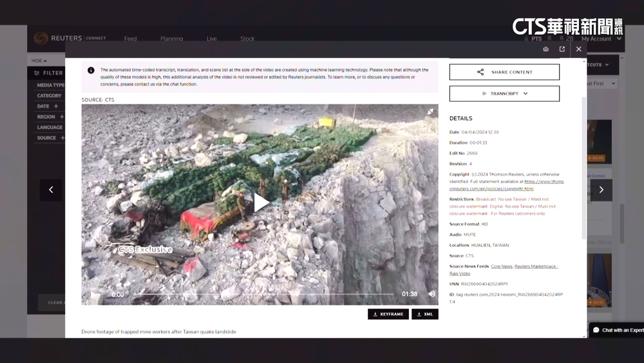Click the Share Content button
The width and height of the screenshot is (644, 363).
tap(504, 72)
